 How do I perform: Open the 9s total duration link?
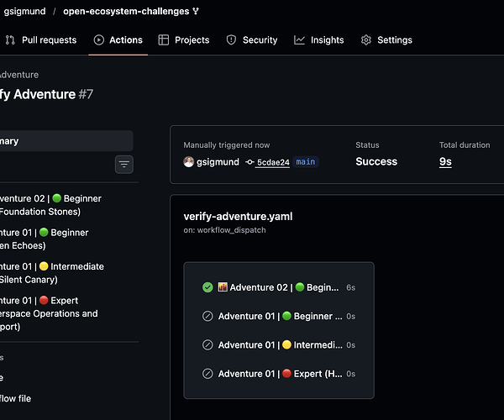point(445,161)
